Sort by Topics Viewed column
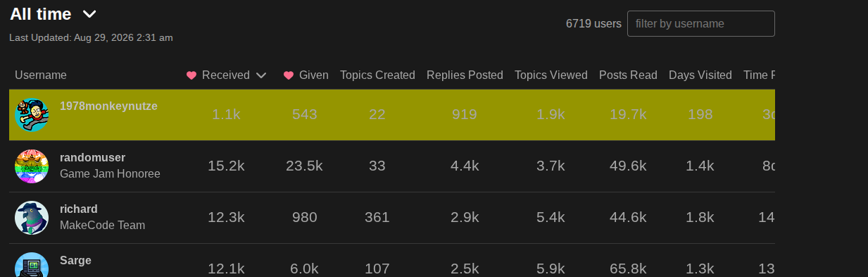Screen dimensions: 868x277 pyautogui.click(x=551, y=75)
